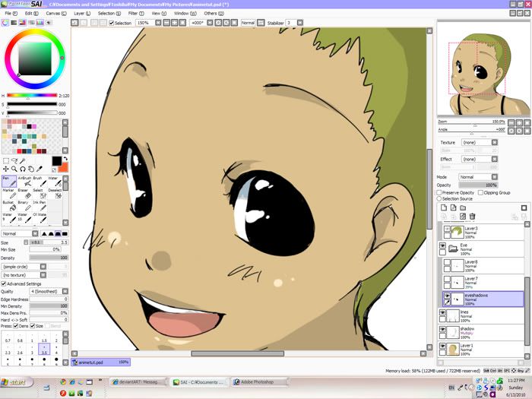
Task: Open the 150% zoom dropdown in toolbar
Action: pyautogui.click(x=158, y=23)
